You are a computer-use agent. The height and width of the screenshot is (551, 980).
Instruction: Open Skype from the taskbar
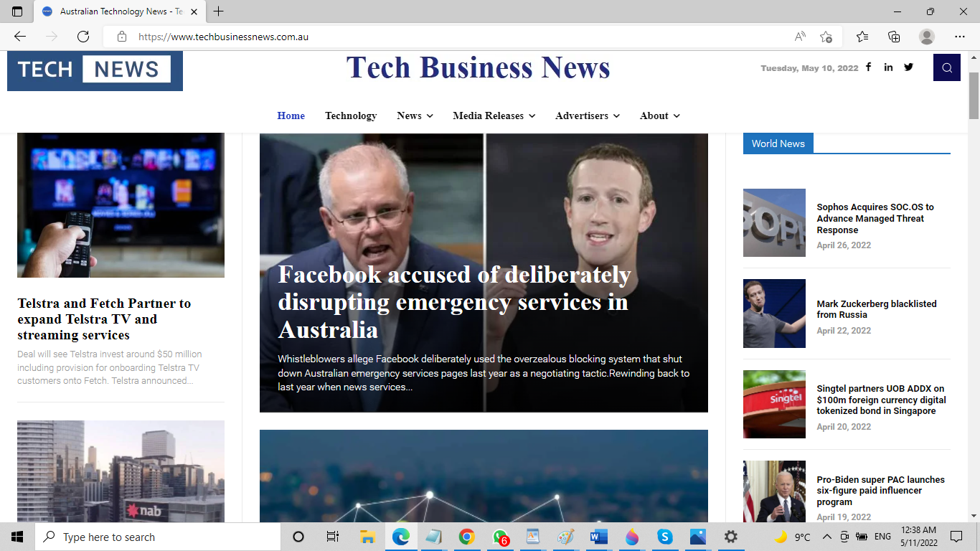[665, 537]
